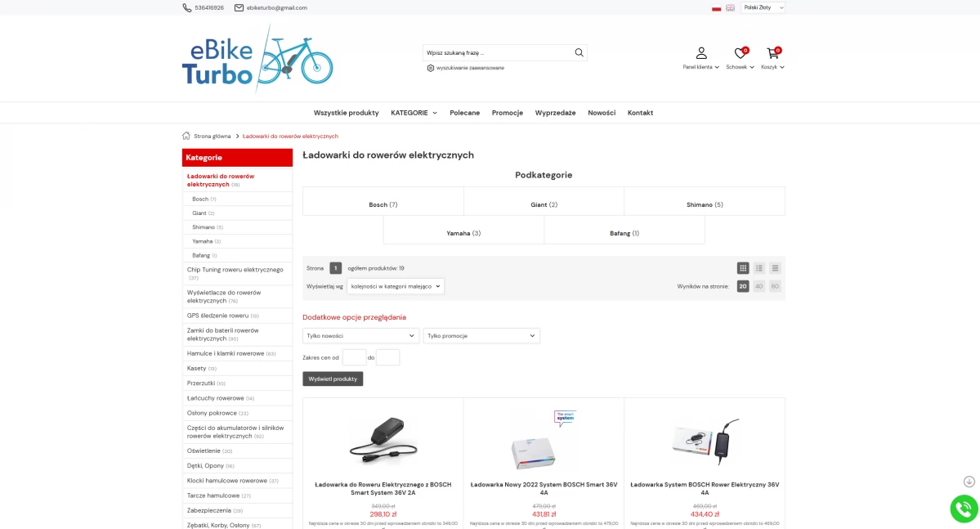Click the envelope email icon
Viewport: 980px width, 529px height.
click(x=239, y=7)
